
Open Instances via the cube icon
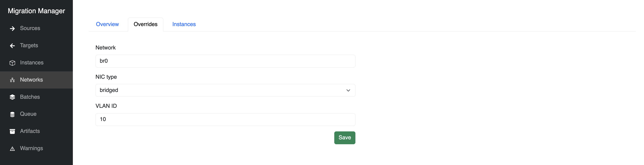[x=12, y=63]
